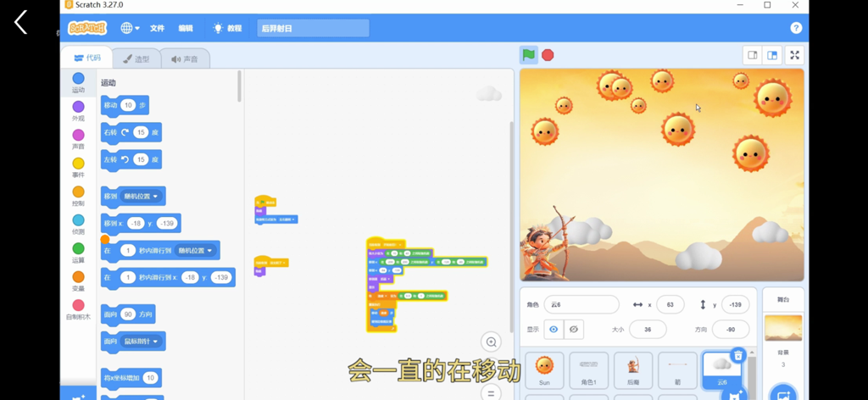868x400 pixels.
Task: Select the 变量 variables category
Action: 79,281
